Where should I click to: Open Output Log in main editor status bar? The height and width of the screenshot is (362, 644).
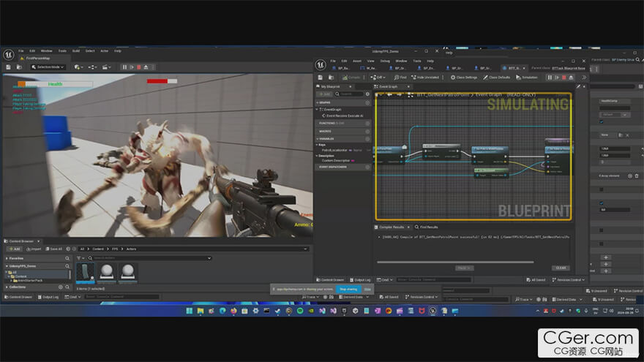pos(48,297)
